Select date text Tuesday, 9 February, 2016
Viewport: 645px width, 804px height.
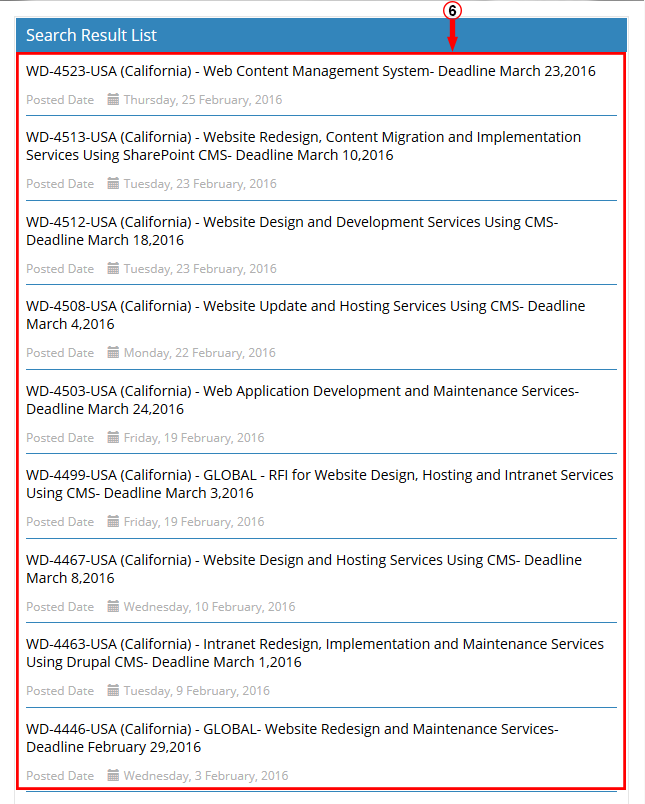[x=197, y=691]
